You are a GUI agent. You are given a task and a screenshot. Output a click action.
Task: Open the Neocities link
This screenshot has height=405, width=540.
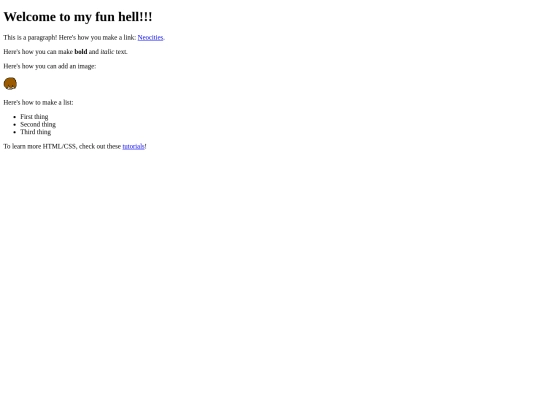click(x=150, y=38)
